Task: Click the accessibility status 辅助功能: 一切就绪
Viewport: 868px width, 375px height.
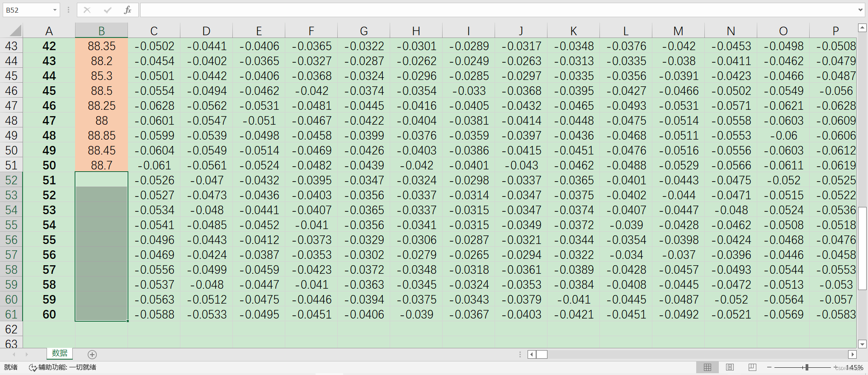Action: (62, 367)
